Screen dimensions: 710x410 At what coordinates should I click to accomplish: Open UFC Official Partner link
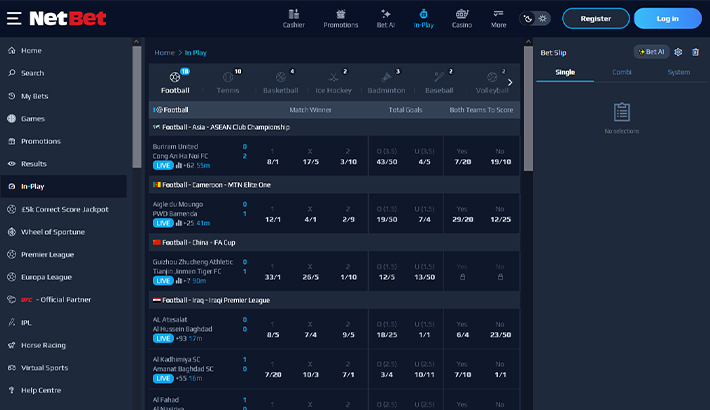tap(64, 299)
